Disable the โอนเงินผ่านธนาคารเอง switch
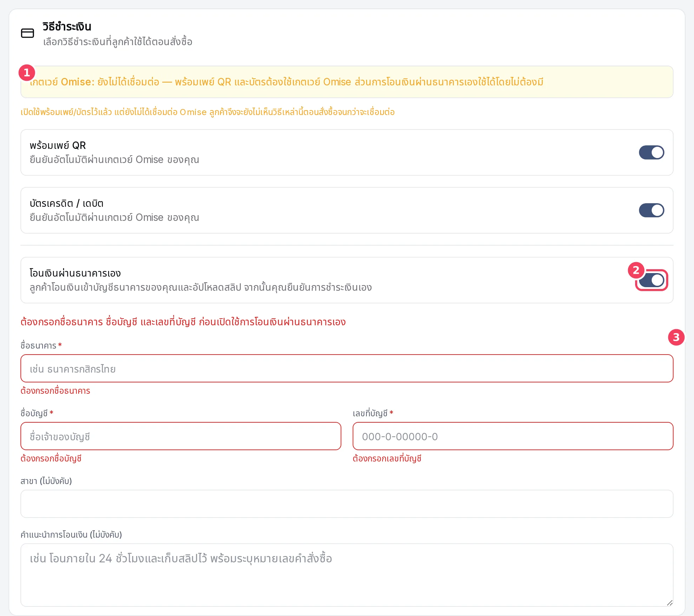694x616 pixels. click(x=651, y=280)
